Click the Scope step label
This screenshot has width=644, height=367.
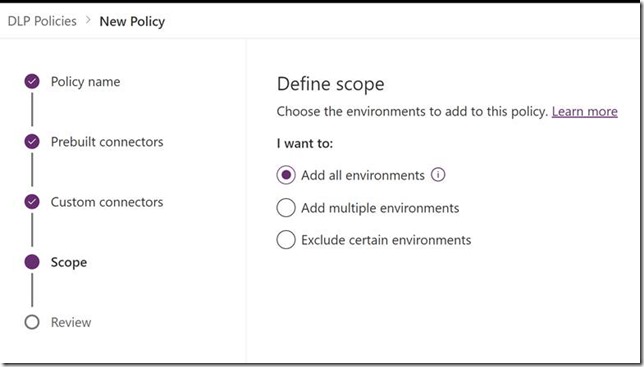coord(69,262)
